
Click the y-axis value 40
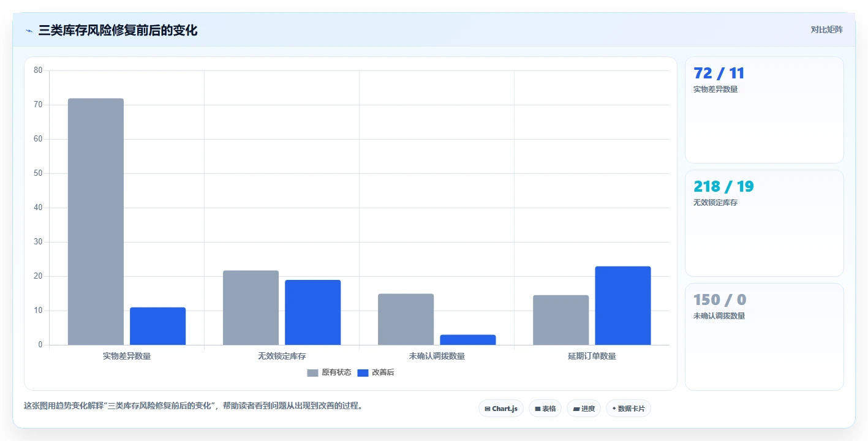point(38,208)
